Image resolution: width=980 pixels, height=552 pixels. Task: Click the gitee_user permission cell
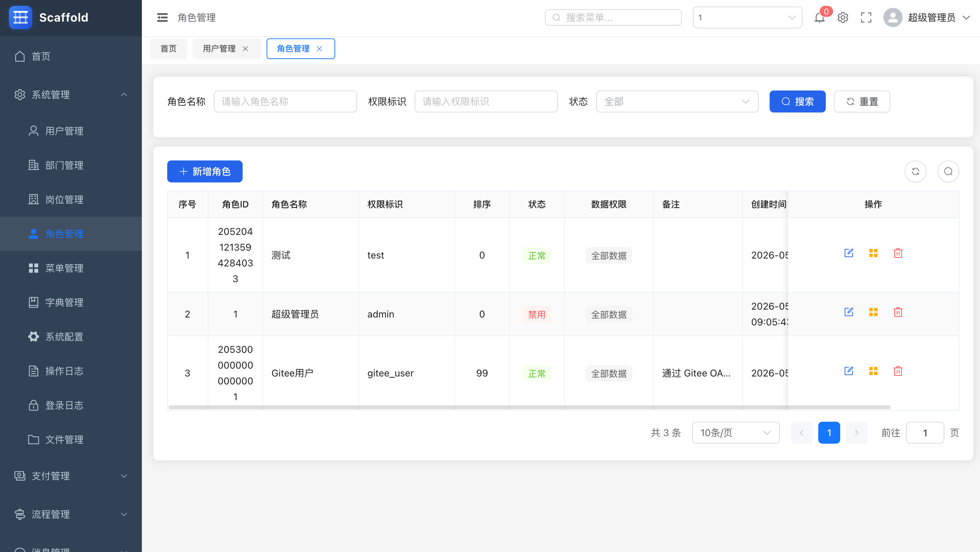pyautogui.click(x=406, y=373)
